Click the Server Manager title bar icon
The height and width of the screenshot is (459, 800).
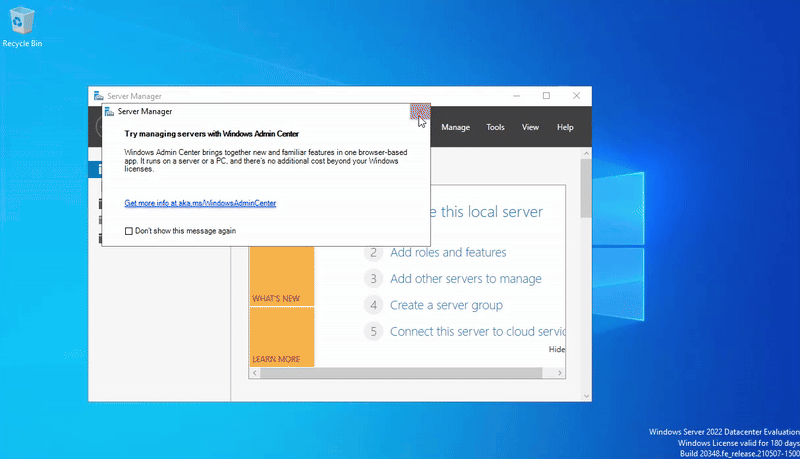click(x=98, y=96)
